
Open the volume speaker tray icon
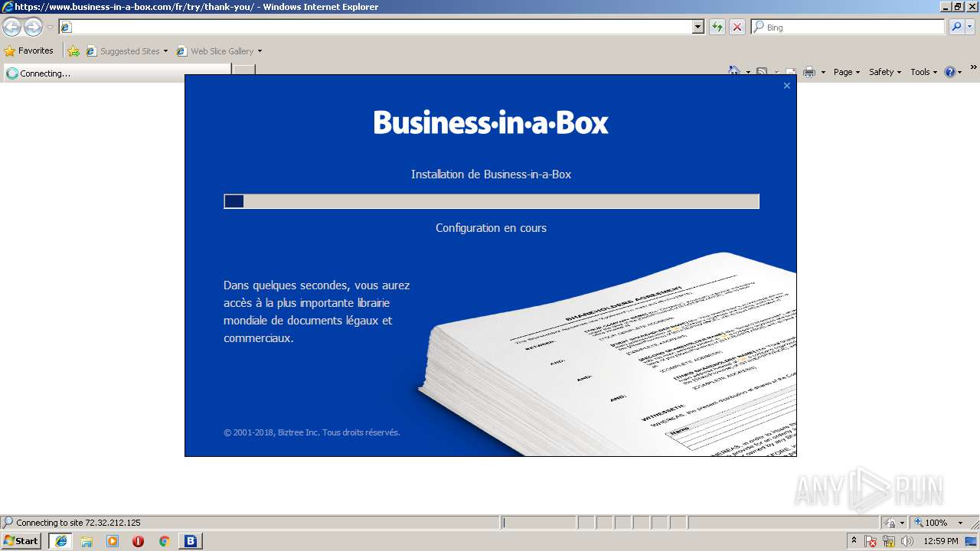coord(907,541)
